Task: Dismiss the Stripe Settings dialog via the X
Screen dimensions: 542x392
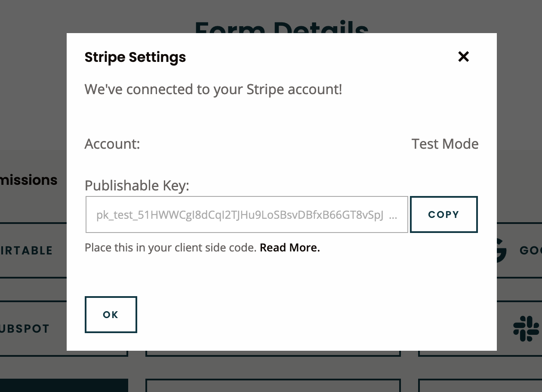Action: pyautogui.click(x=463, y=56)
